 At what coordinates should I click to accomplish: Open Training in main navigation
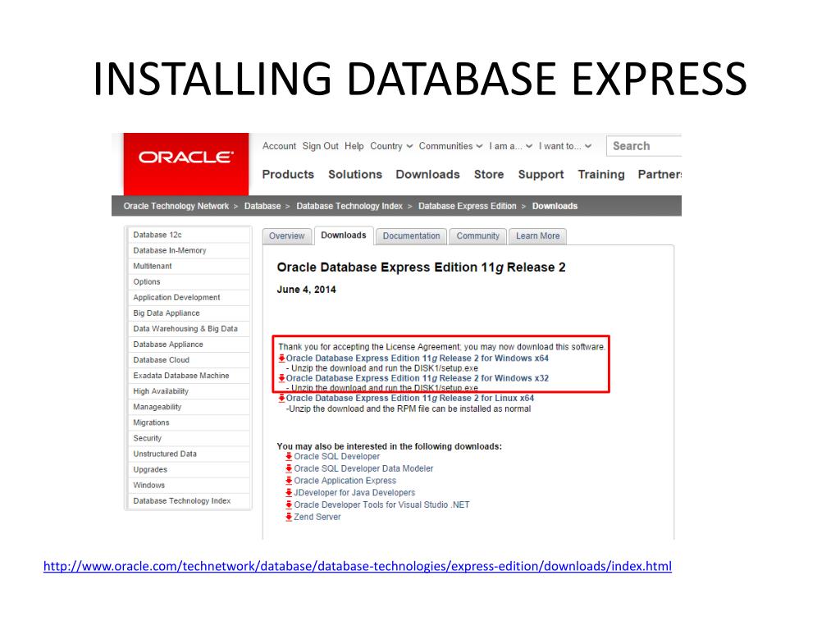point(601,175)
